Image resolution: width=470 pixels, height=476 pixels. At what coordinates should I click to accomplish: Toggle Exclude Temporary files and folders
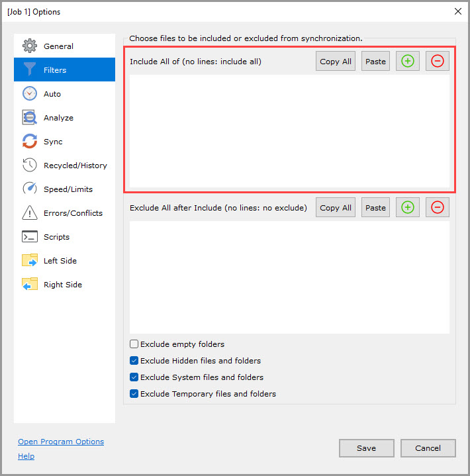134,394
